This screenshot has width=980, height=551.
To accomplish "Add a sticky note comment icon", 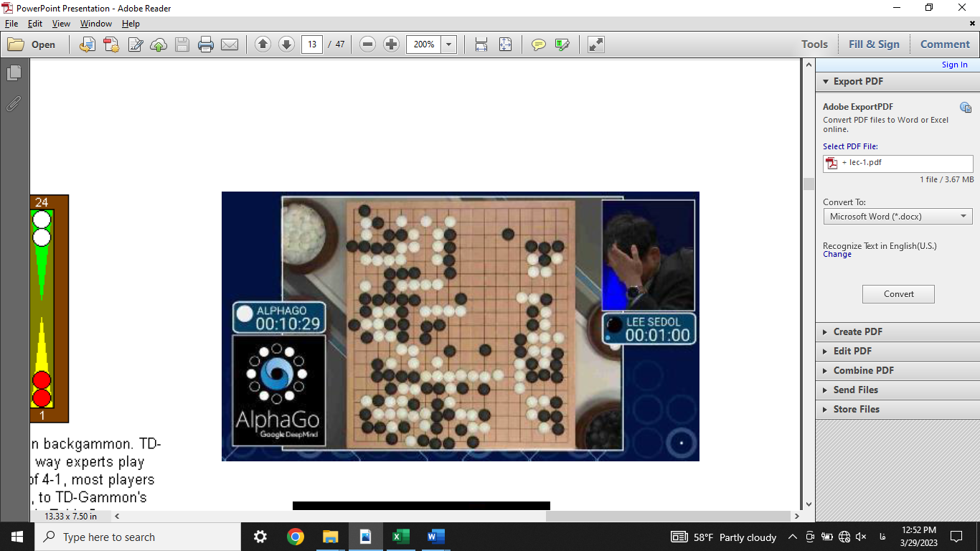I will pos(539,44).
